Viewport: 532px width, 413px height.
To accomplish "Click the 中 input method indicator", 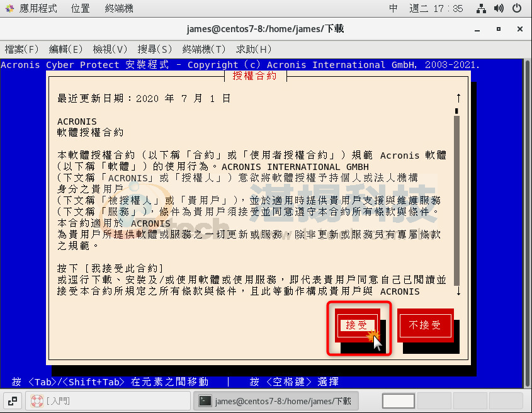I will pos(393,8).
